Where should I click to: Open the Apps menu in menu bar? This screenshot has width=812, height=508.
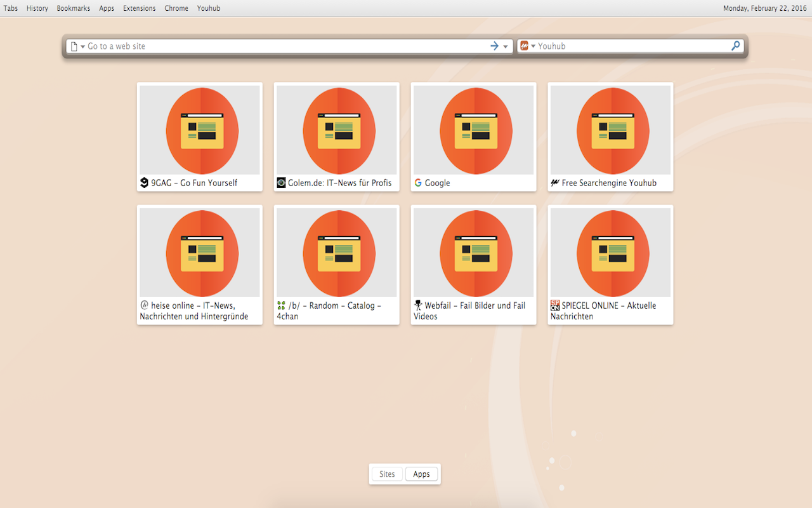point(107,8)
